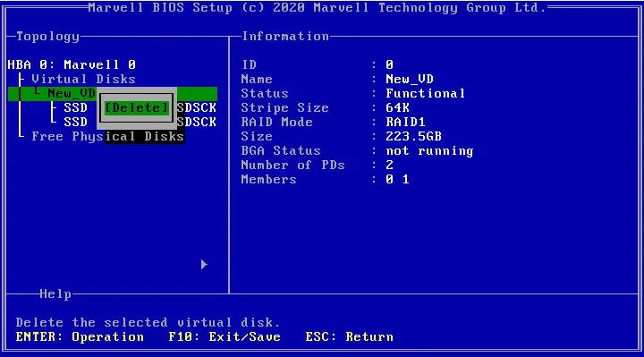
Task: Select the Free Physical Disks node
Action: pyautogui.click(x=107, y=136)
